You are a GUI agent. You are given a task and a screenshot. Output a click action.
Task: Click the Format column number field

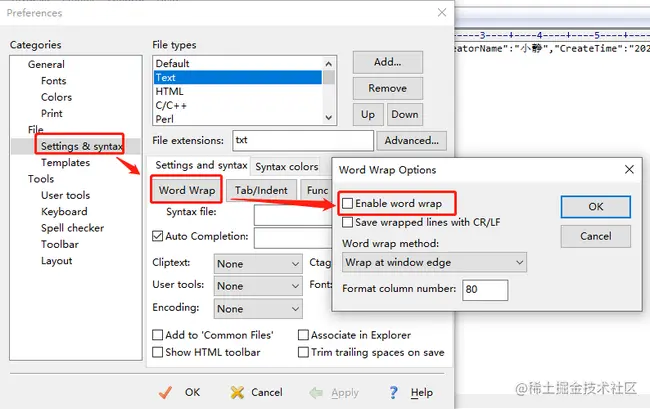485,290
